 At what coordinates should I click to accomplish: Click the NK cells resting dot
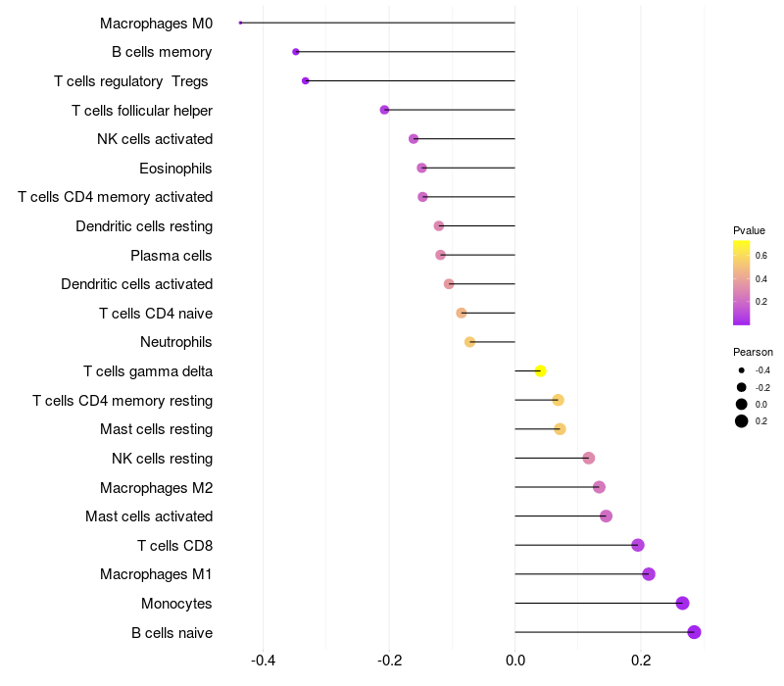[x=589, y=458]
